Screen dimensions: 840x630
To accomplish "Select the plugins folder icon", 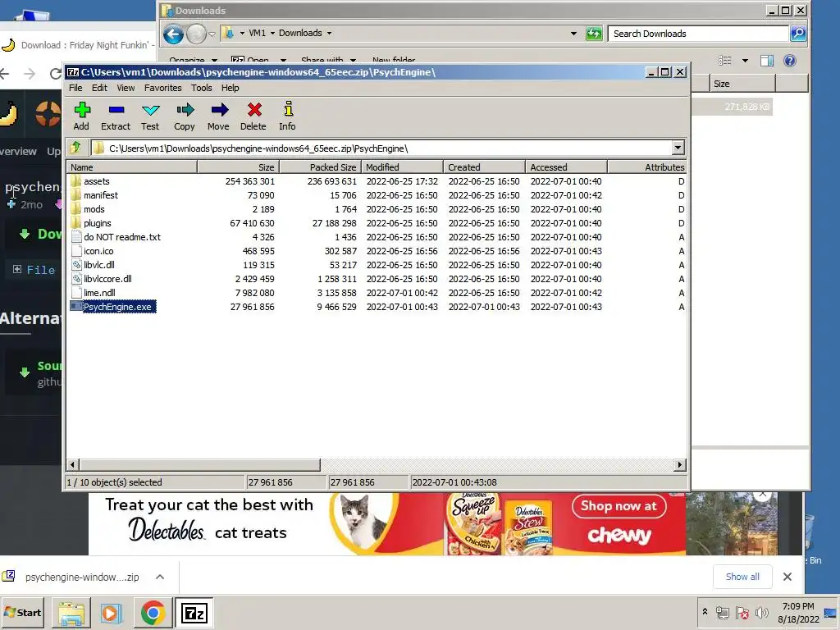I will tap(76, 223).
